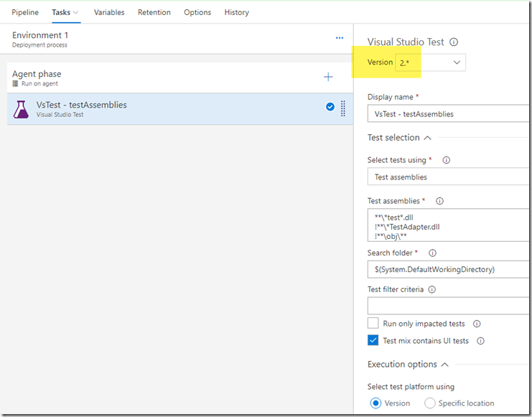Show info for Test assemblies field
This screenshot has height=417, width=532.
tap(439, 201)
